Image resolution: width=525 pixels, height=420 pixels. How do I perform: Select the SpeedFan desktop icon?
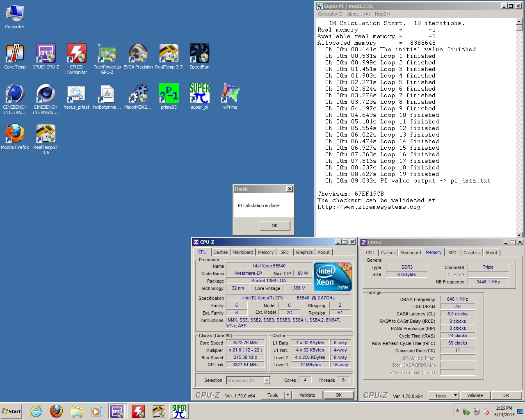[x=199, y=56]
